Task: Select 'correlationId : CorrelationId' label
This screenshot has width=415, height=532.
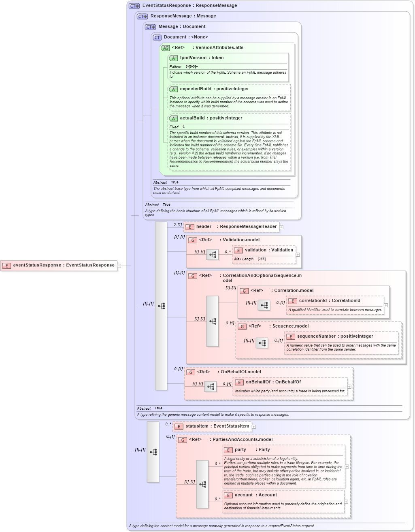Action: pos(330,301)
